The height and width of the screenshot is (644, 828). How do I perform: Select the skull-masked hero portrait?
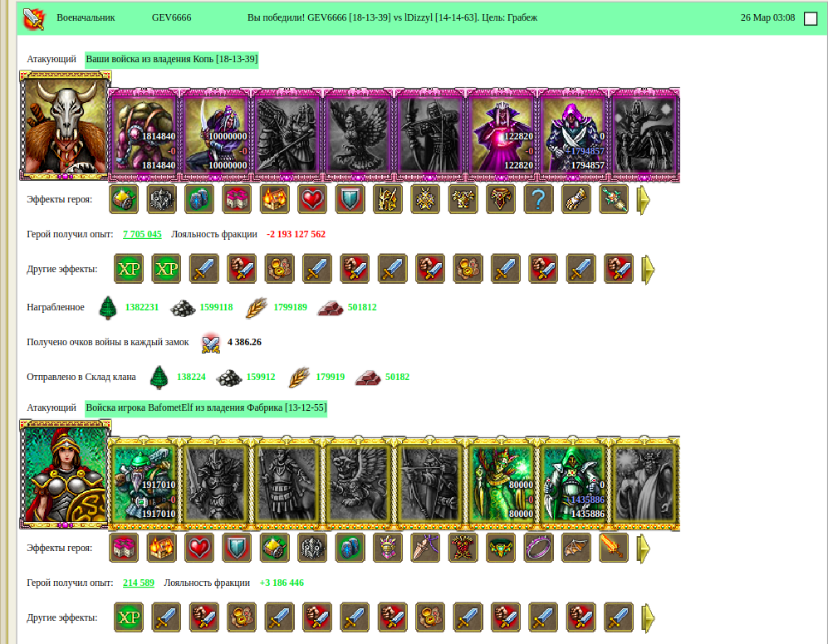tap(65, 125)
